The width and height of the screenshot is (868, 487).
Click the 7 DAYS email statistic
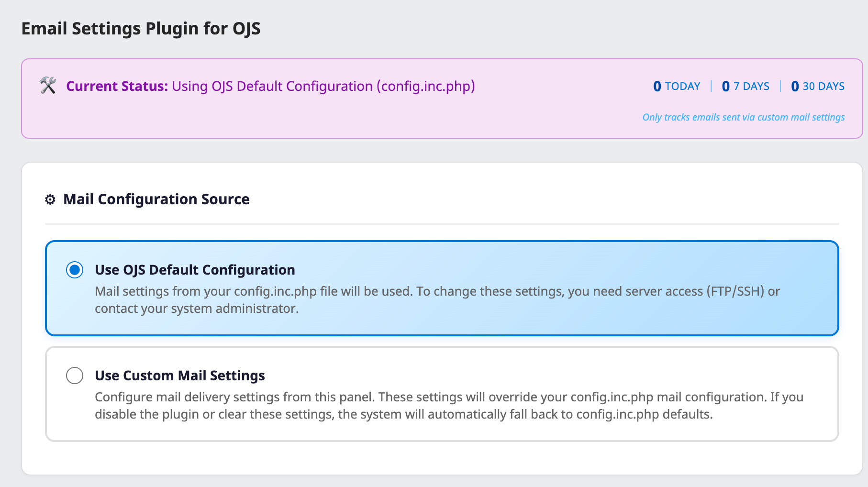coord(746,86)
